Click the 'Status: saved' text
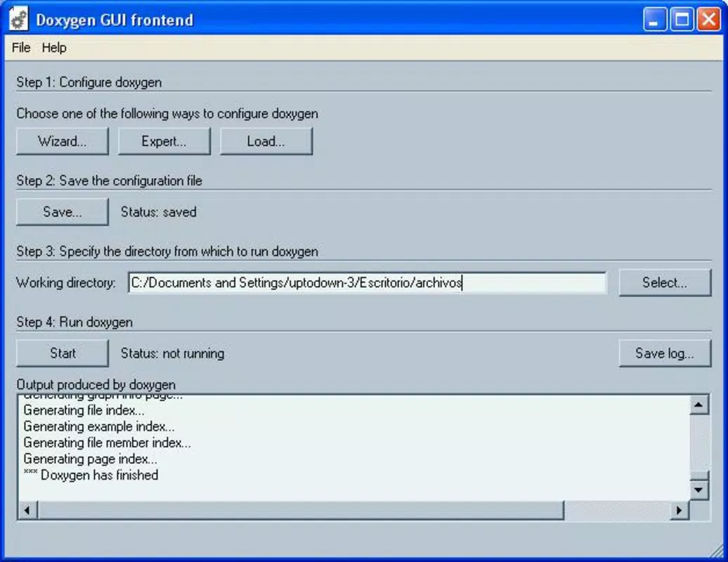Viewport: 728px width, 562px height. pos(159,212)
